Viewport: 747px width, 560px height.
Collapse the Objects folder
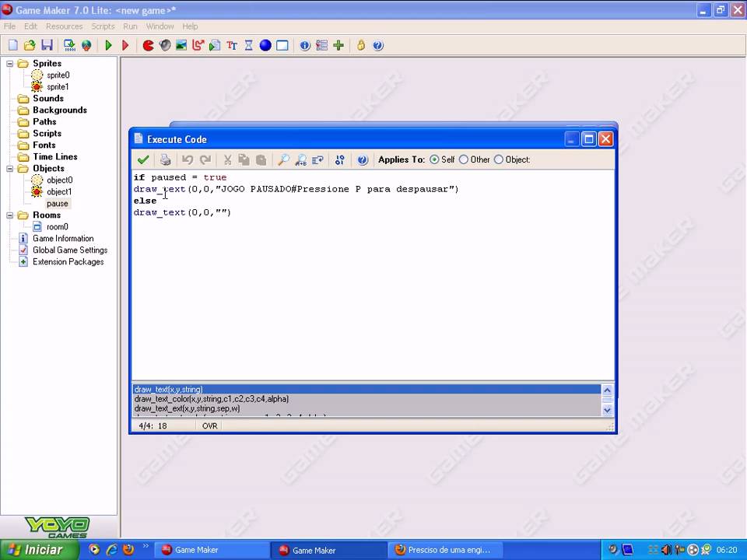9,169
